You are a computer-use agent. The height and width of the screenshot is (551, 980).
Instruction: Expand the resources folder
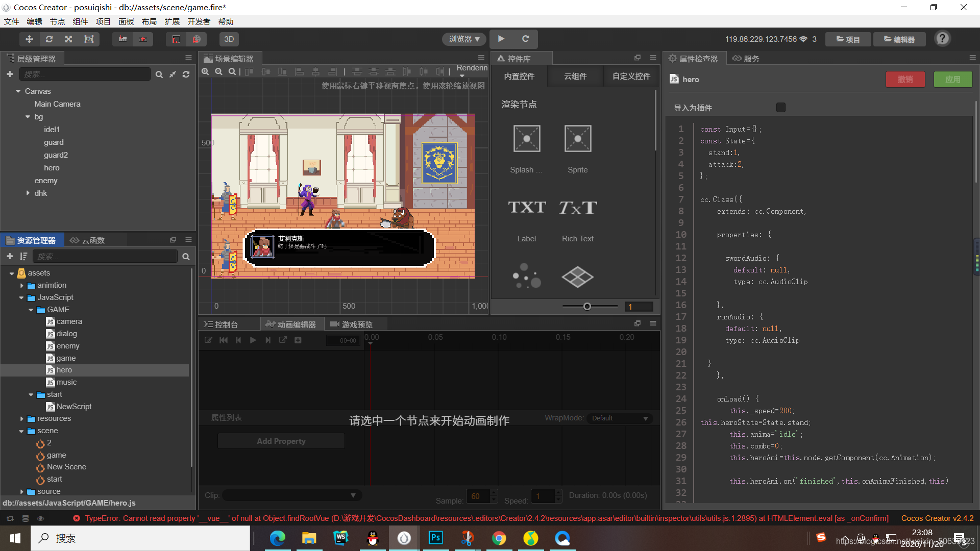(21, 419)
